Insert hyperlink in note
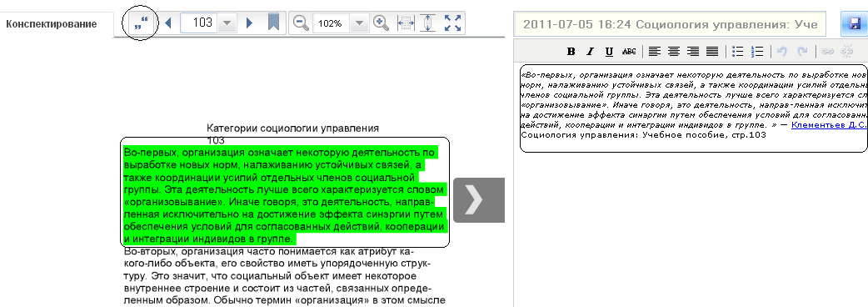This screenshot has width=868, height=307. 827,52
